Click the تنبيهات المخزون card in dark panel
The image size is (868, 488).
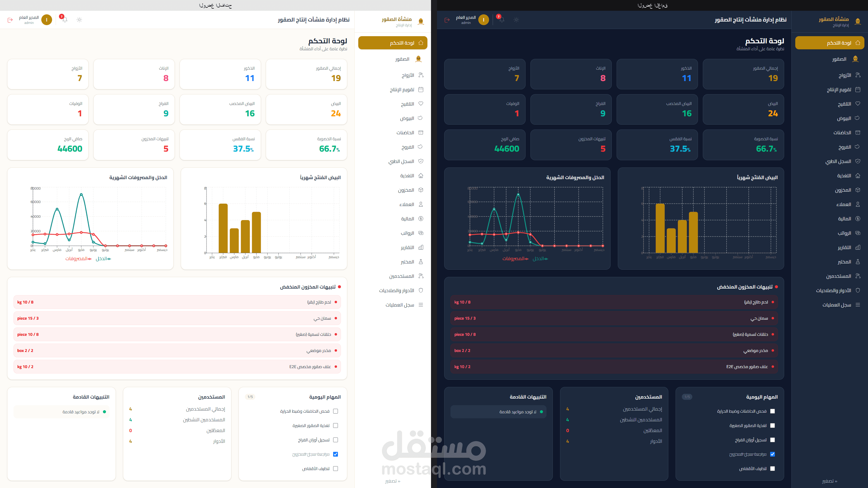(571, 145)
